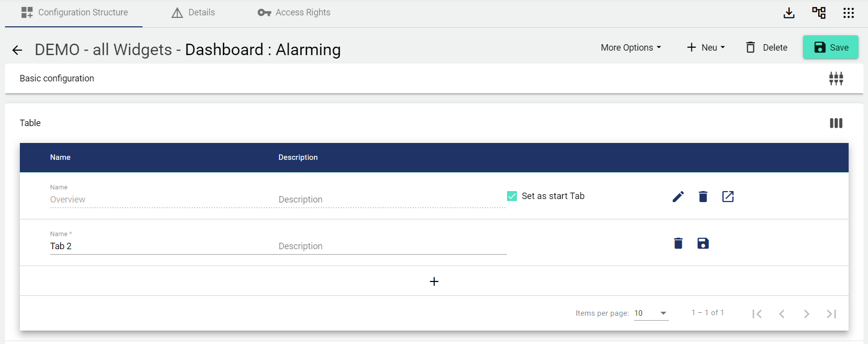The width and height of the screenshot is (868, 344).
Task: Click the back arrow beside DEMO title
Action: (17, 50)
